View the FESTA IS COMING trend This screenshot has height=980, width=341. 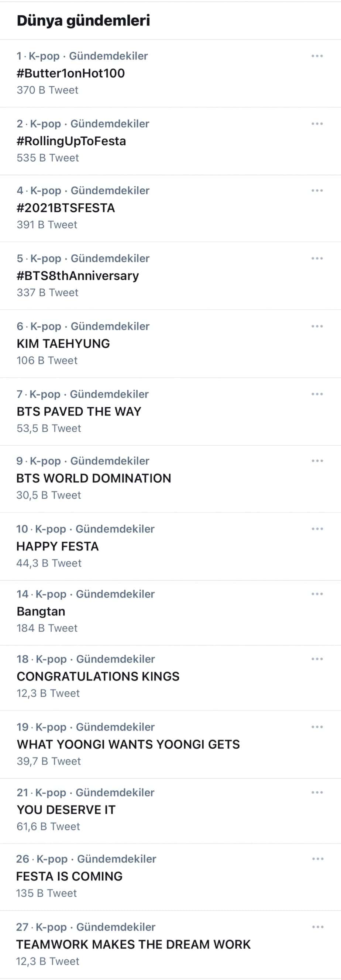point(69,877)
